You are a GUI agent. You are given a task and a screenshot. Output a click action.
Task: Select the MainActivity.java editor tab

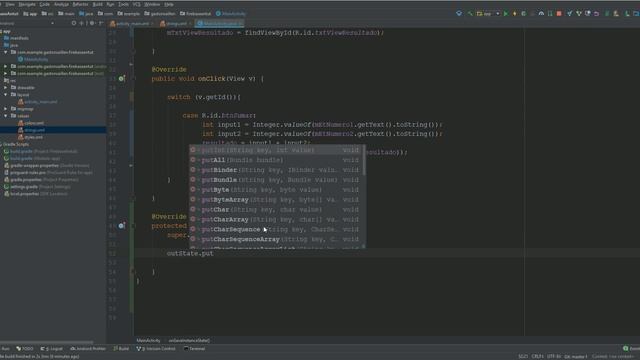pos(220,24)
